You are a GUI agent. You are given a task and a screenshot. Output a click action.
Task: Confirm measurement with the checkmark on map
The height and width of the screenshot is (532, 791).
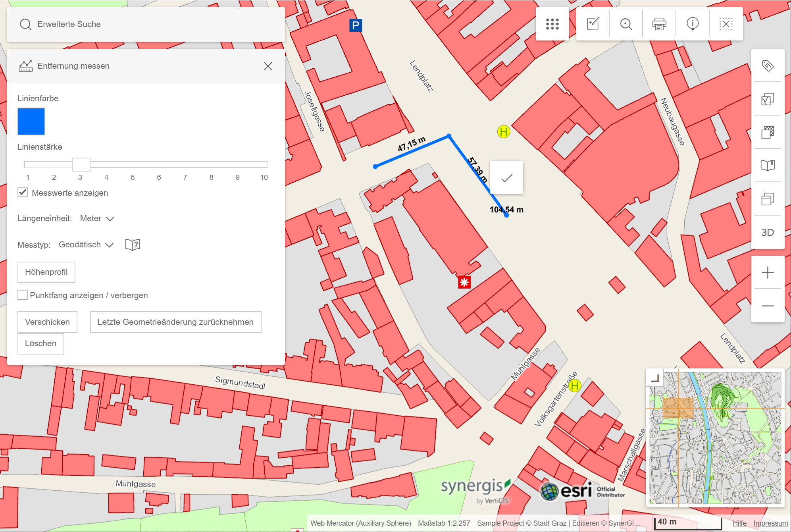click(506, 179)
